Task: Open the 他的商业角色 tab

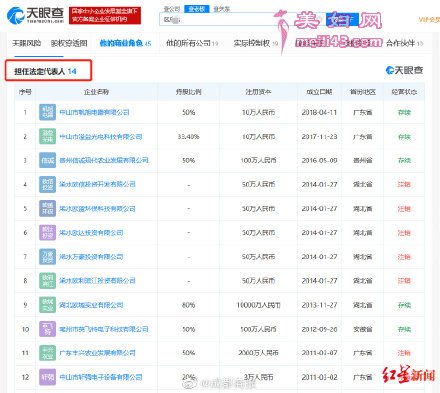Action: pyautogui.click(x=125, y=43)
